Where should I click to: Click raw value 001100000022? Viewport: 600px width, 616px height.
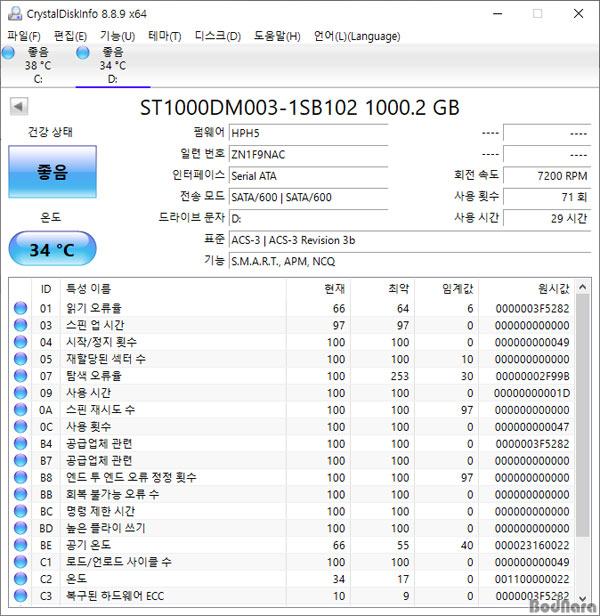pyautogui.click(x=532, y=579)
